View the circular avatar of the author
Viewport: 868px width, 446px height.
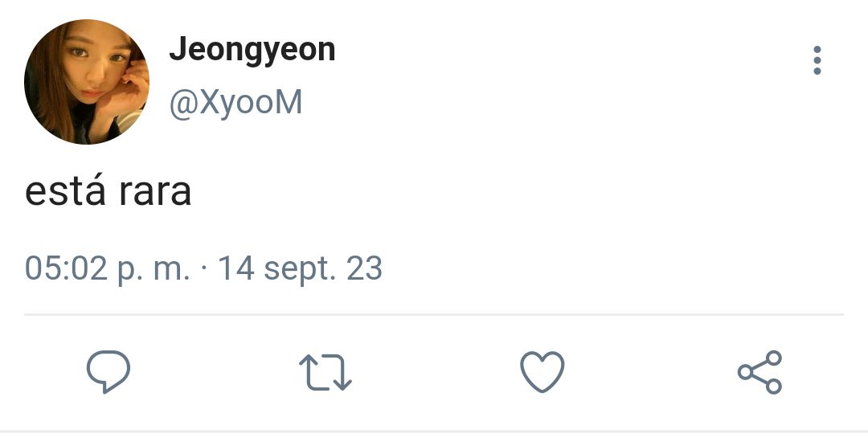pos(87,82)
